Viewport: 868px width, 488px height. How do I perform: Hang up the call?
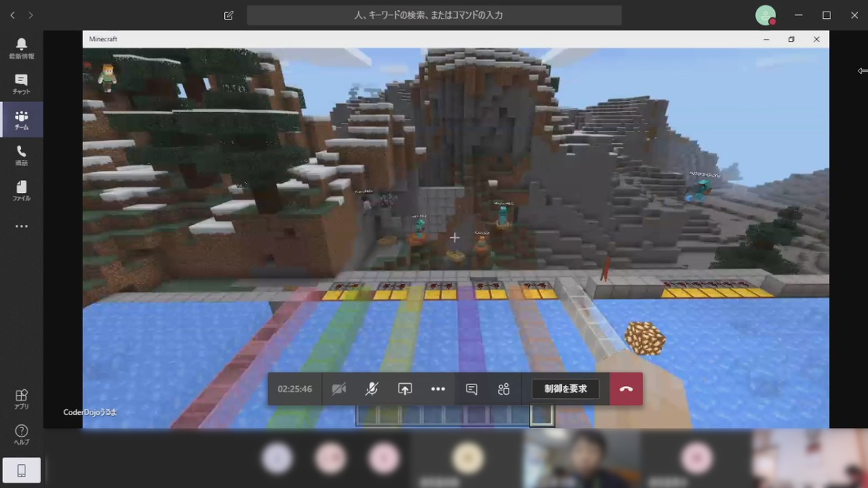tap(626, 389)
